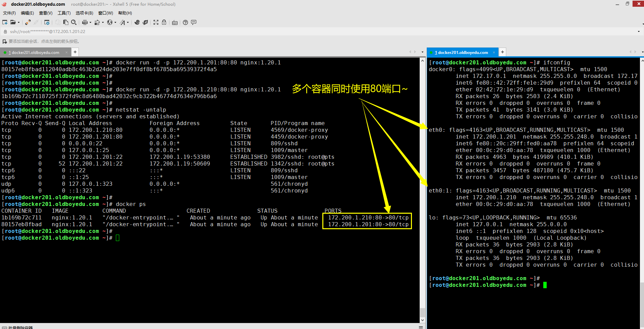Open Help question mark icon

click(x=185, y=22)
